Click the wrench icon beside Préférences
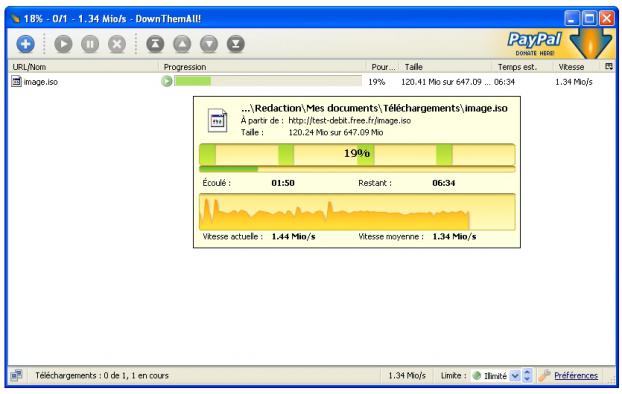 544,375
